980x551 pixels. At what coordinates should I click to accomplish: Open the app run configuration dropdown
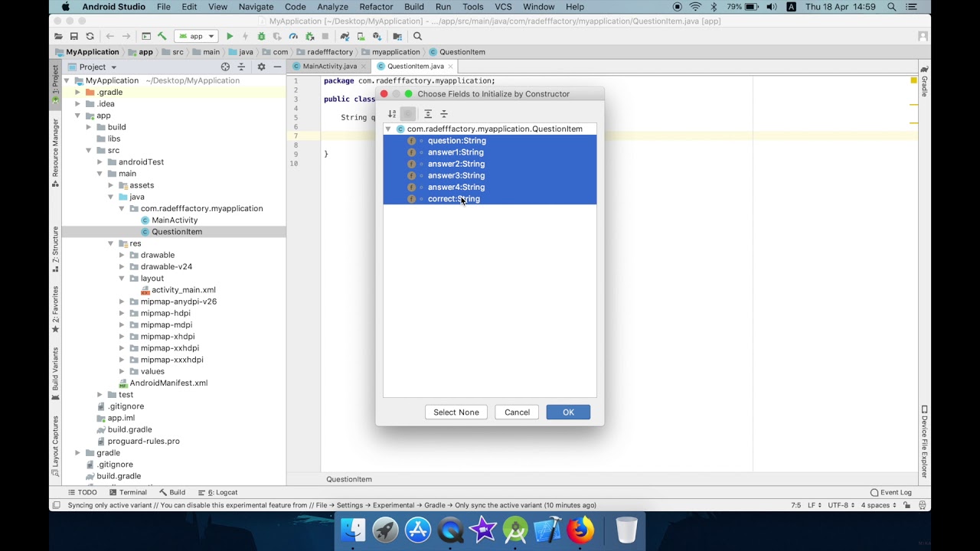[196, 36]
